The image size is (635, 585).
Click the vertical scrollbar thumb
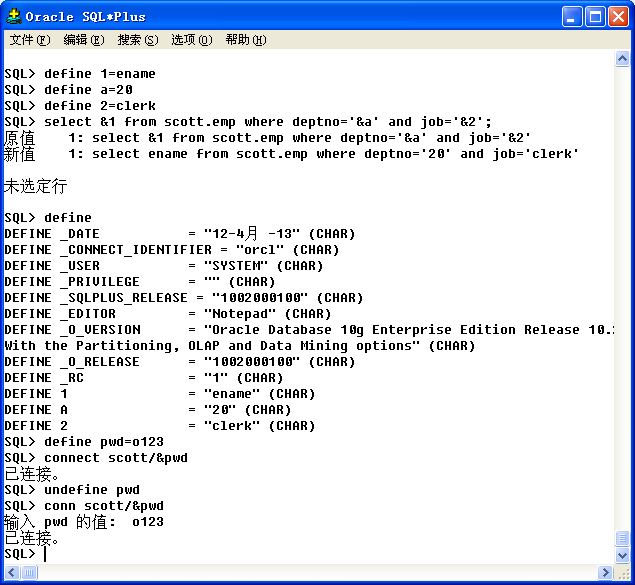(622, 538)
